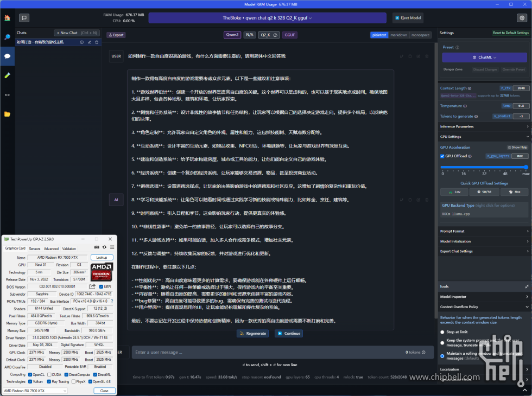This screenshot has width=532, height=396.
Task: Expand the Model Inspector section
Action: pos(484,297)
